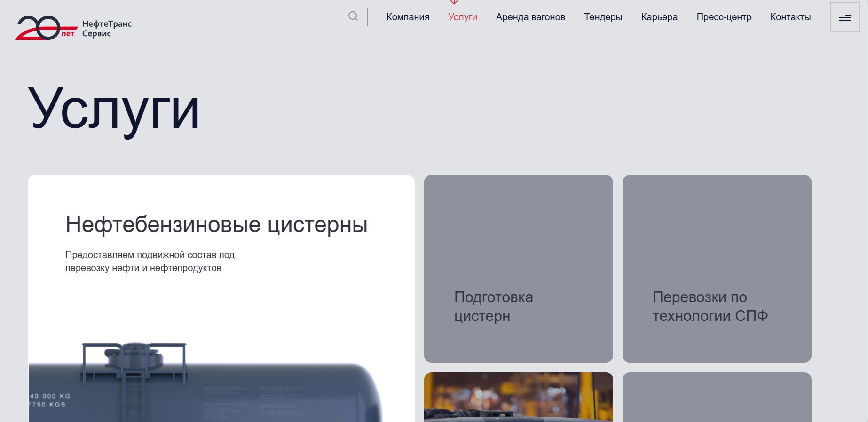This screenshot has height=422, width=868.
Task: Open the Пресс-центр link
Action: tap(724, 17)
